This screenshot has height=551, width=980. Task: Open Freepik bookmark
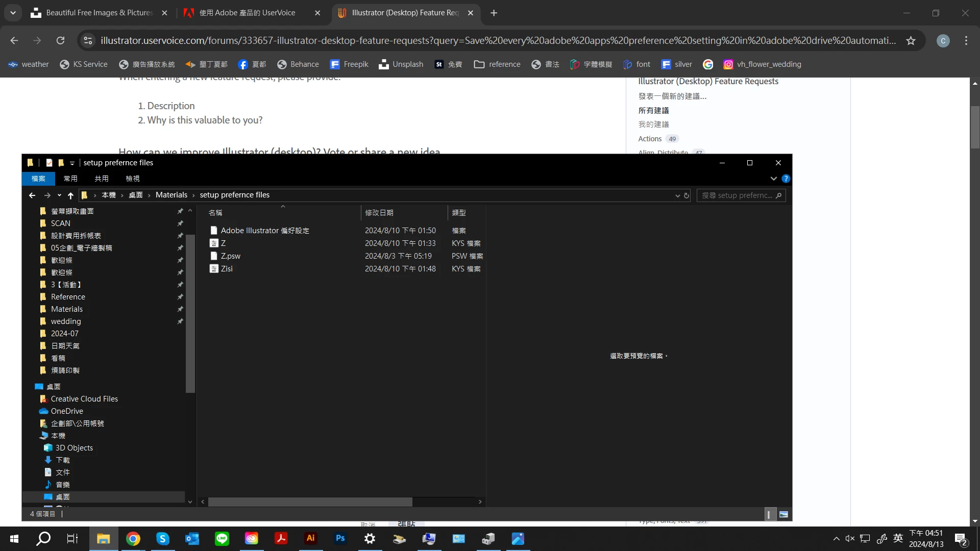349,64
